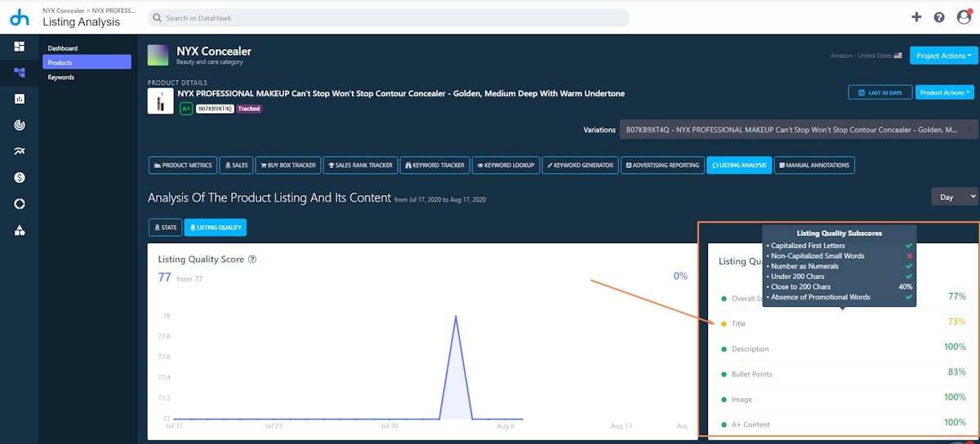The width and height of the screenshot is (980, 444).
Task: Click the Image subscore row
Action: (843, 399)
